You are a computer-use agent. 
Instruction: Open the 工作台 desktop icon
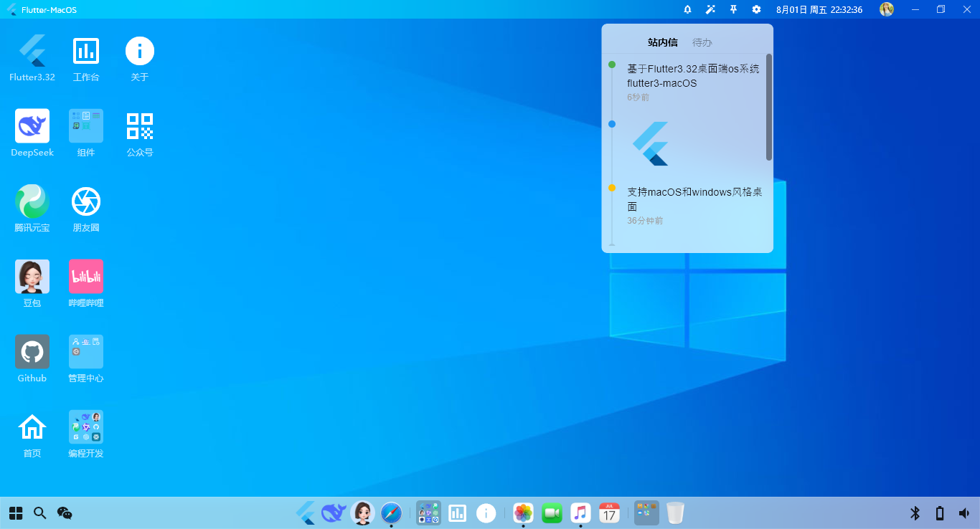point(86,51)
